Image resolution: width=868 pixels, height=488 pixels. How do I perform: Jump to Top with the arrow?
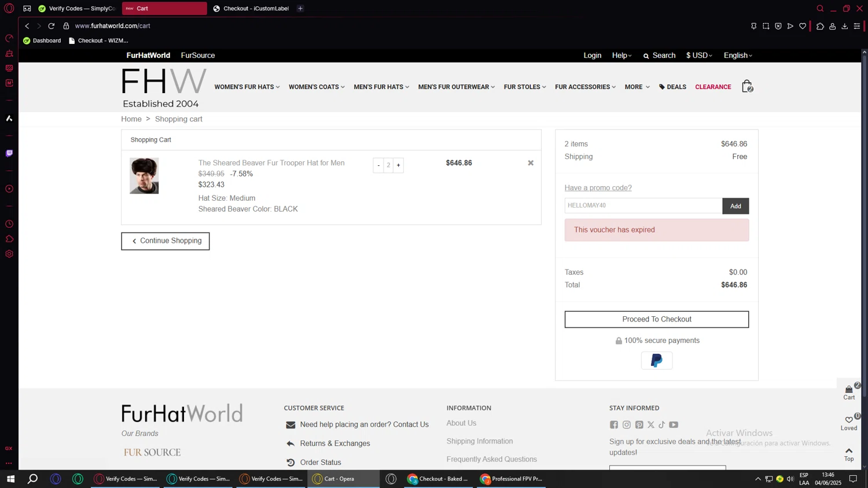point(849,454)
